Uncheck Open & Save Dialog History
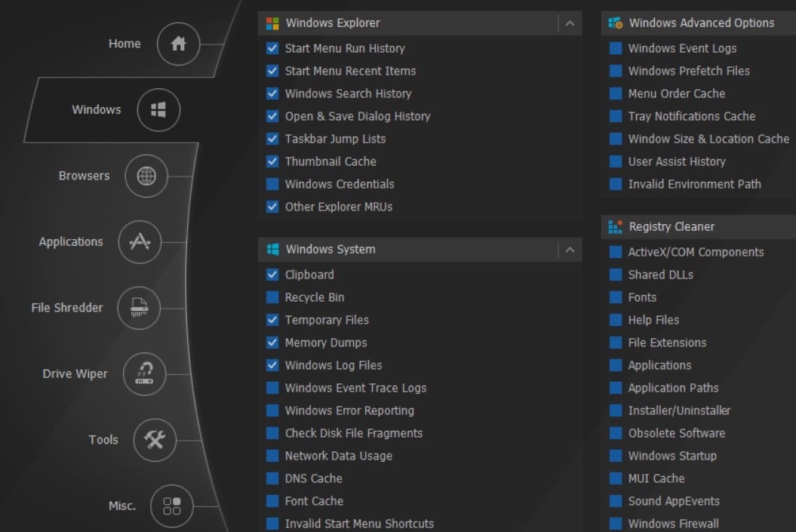 pos(272,116)
